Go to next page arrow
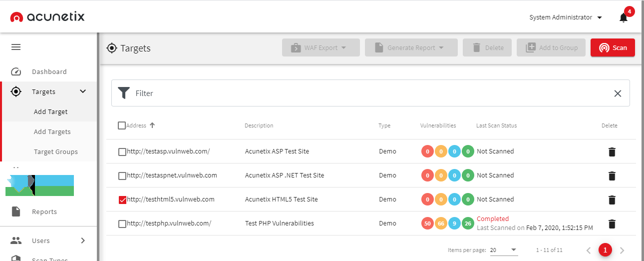This screenshot has width=644, height=261. pyautogui.click(x=622, y=250)
